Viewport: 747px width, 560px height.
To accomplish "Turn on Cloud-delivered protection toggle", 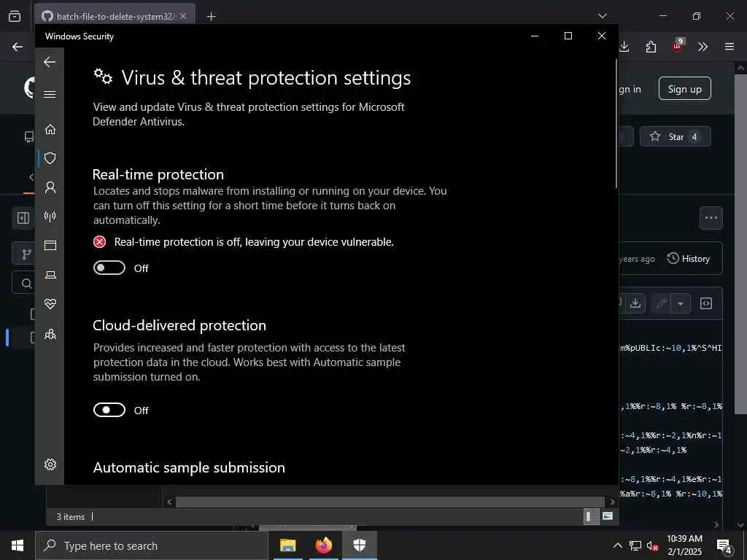I will pyautogui.click(x=109, y=410).
